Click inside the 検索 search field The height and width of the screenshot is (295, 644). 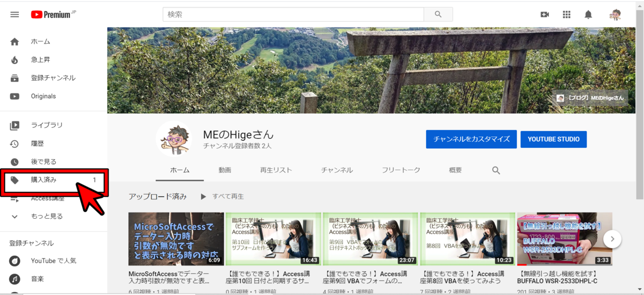(293, 15)
